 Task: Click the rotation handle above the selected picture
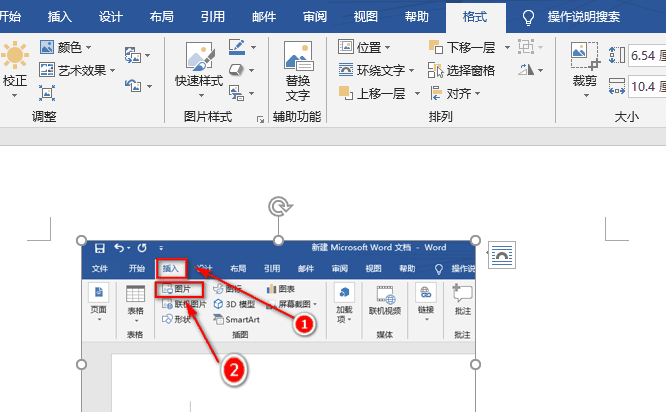pyautogui.click(x=279, y=206)
